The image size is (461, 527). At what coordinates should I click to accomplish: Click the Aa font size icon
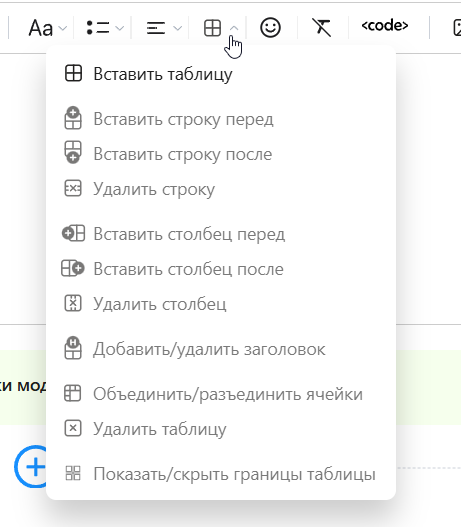[x=41, y=28]
